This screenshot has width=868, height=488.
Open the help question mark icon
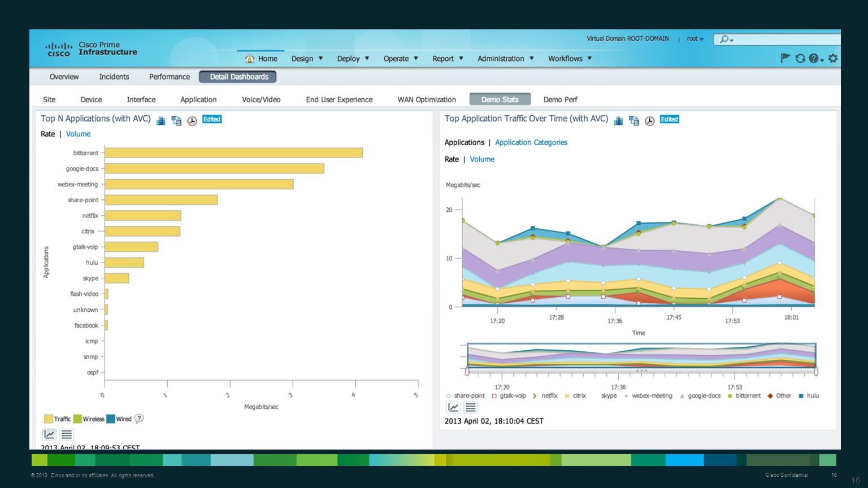click(814, 58)
